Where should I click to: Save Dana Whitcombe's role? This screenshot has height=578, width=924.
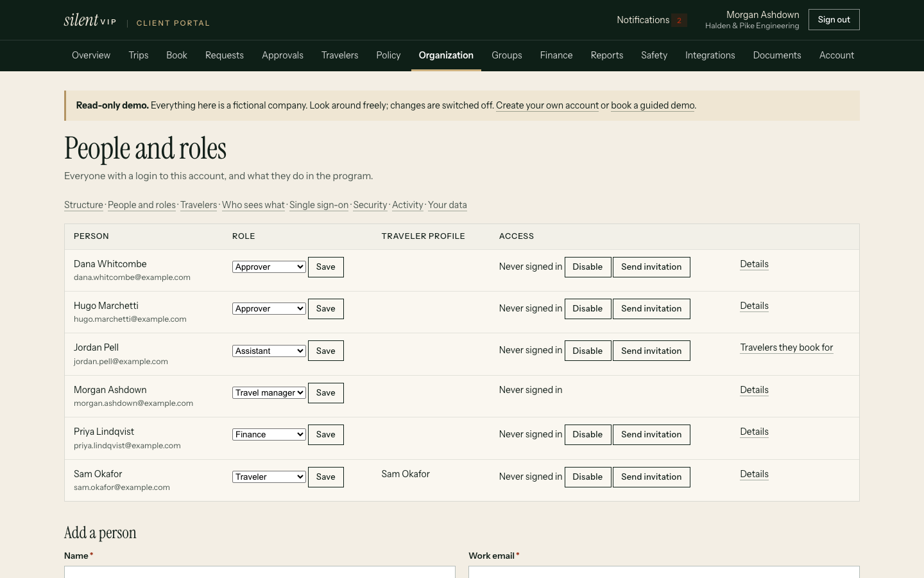(x=326, y=267)
